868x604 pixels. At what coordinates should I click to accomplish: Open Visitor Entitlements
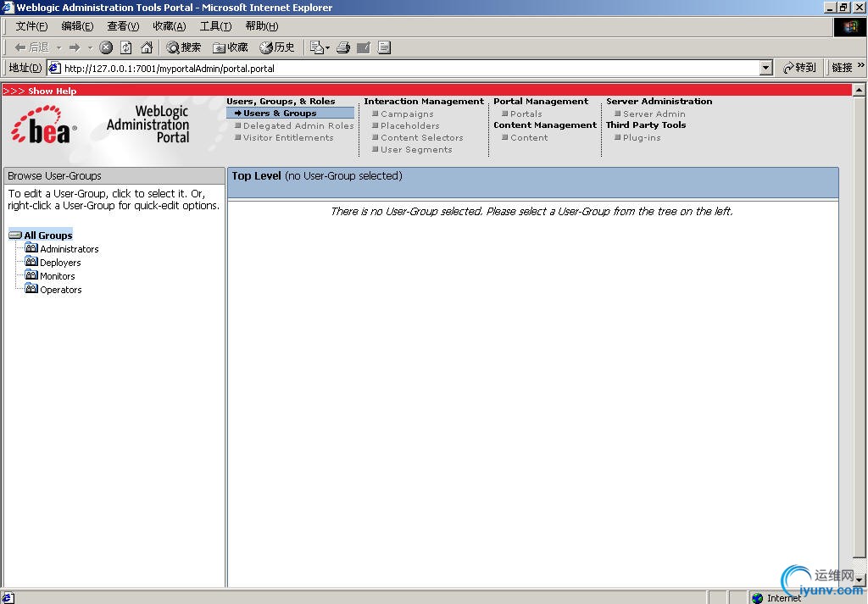point(288,138)
